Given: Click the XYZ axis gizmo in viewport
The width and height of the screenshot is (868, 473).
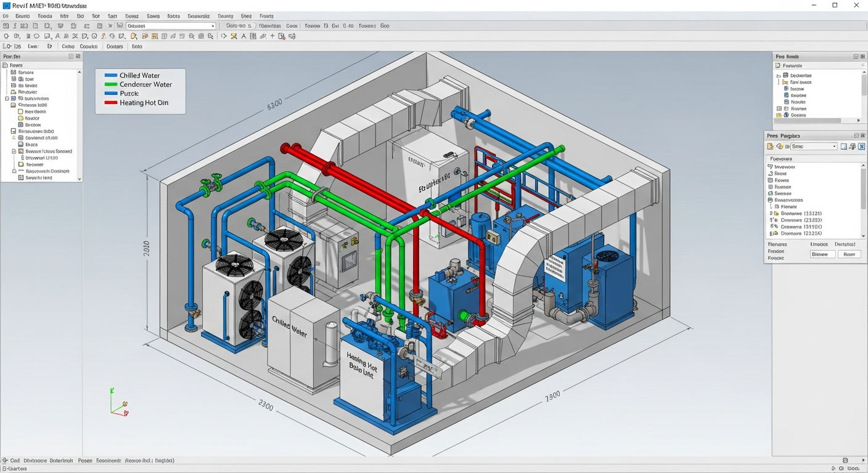Looking at the screenshot, I should tap(118, 403).
